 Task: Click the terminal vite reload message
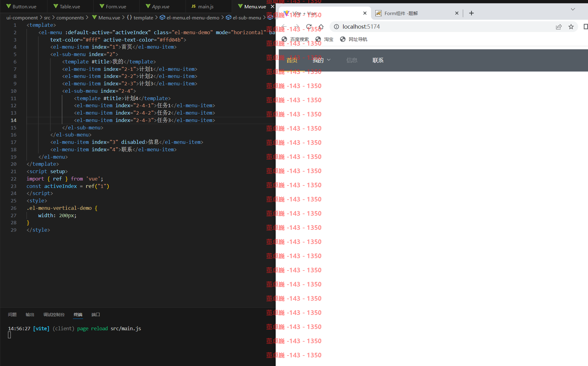(74, 328)
